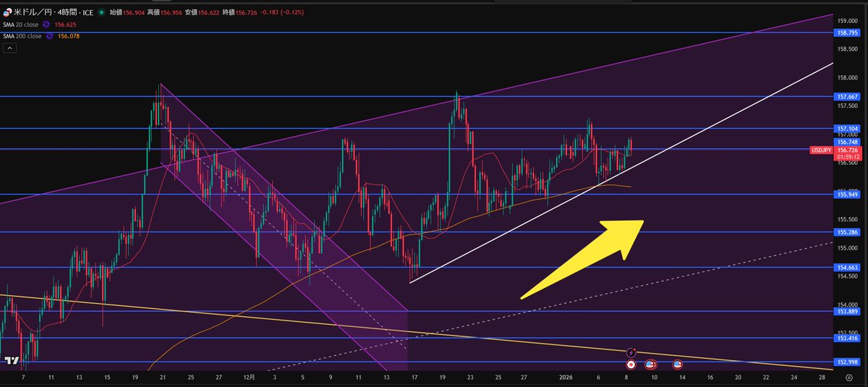
Task: Click the 157.104 price line label
Action: (x=848, y=128)
